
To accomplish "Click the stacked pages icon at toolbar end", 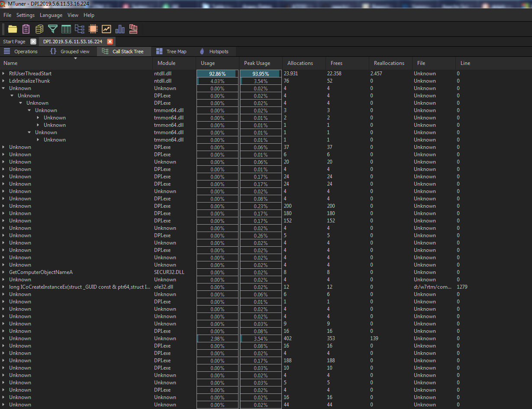I will [x=133, y=29].
